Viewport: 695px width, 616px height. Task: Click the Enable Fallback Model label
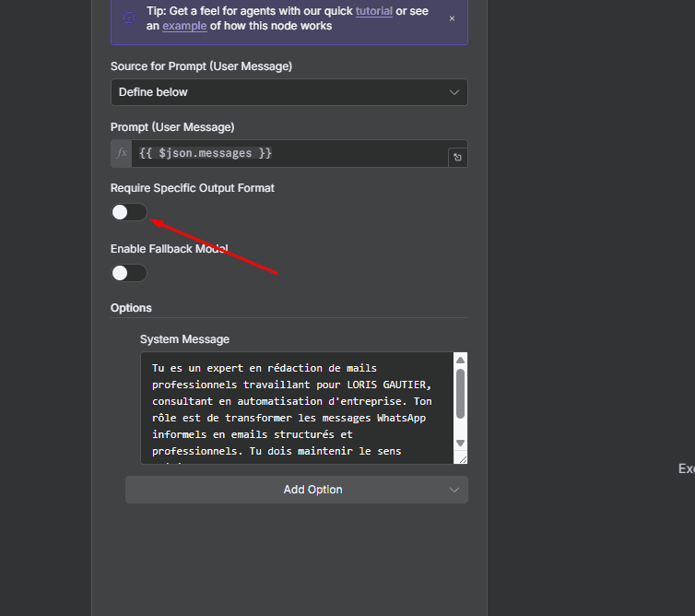[x=169, y=249]
